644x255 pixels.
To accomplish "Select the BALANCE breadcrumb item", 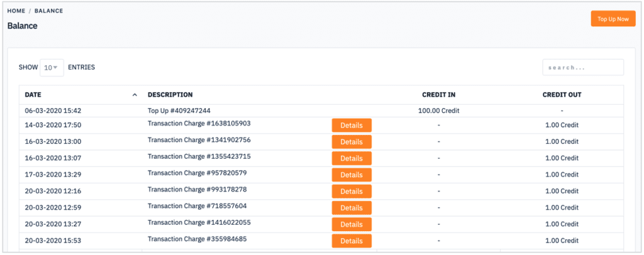I will (x=49, y=11).
